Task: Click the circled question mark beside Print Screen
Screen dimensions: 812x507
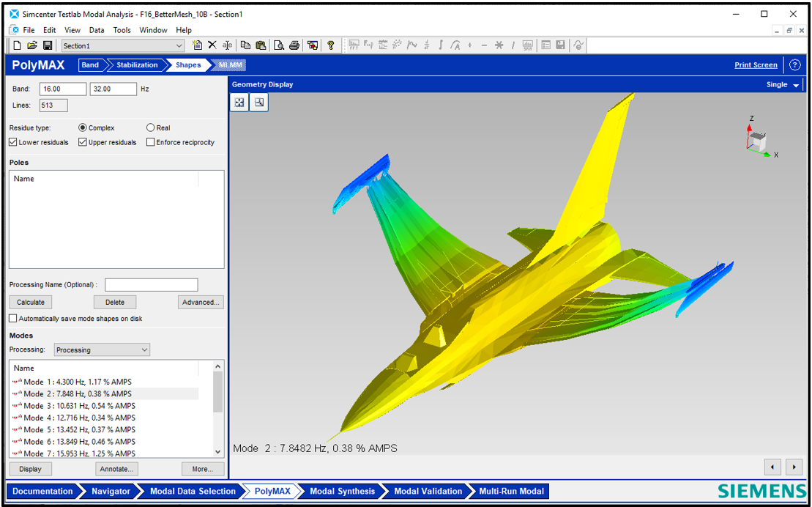Action: pos(795,65)
